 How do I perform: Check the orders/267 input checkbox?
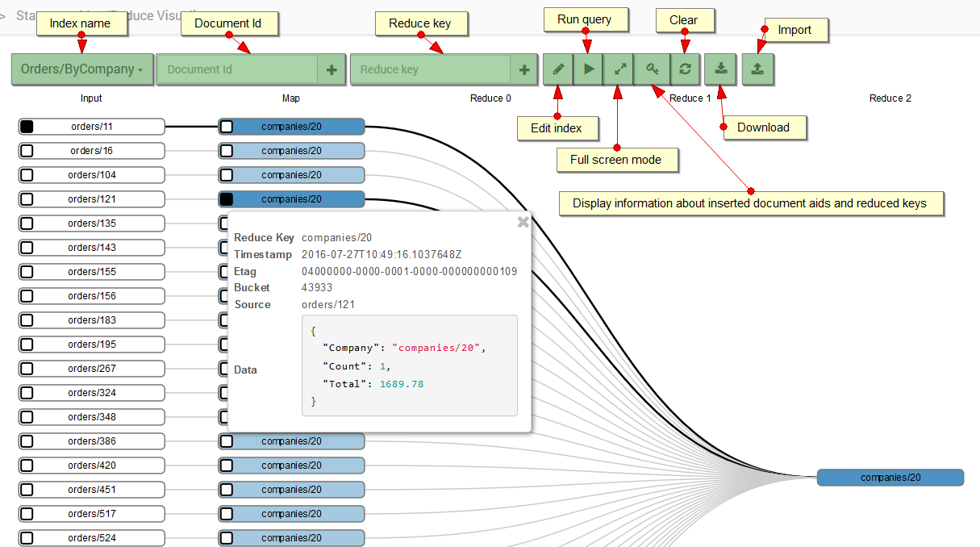coord(27,369)
